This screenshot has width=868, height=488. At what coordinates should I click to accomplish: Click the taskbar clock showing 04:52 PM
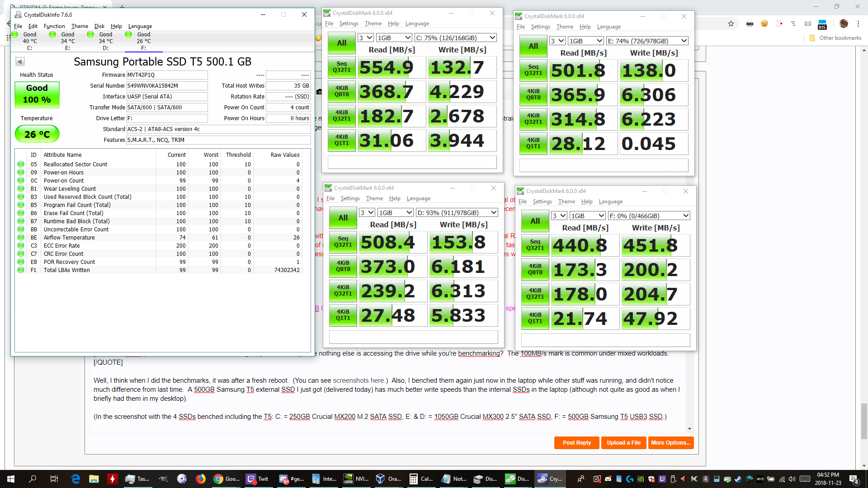[828, 479]
